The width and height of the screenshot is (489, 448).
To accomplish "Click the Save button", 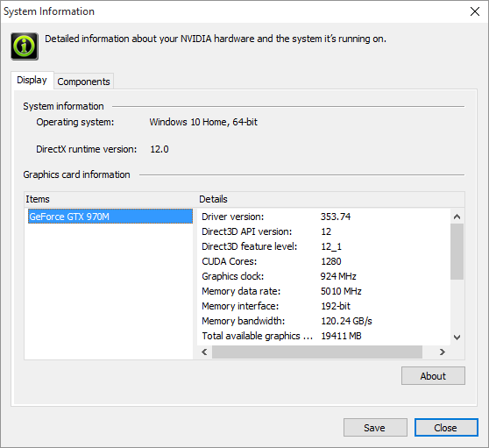I will click(x=375, y=428).
